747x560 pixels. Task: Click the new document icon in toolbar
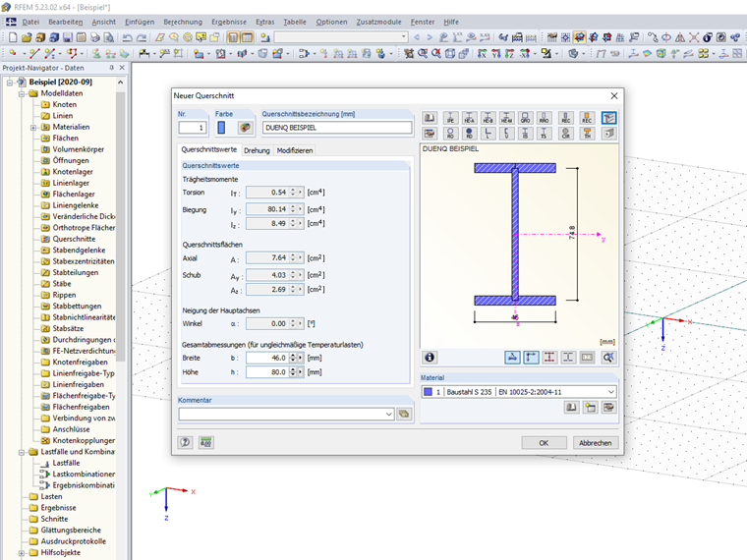[13, 37]
